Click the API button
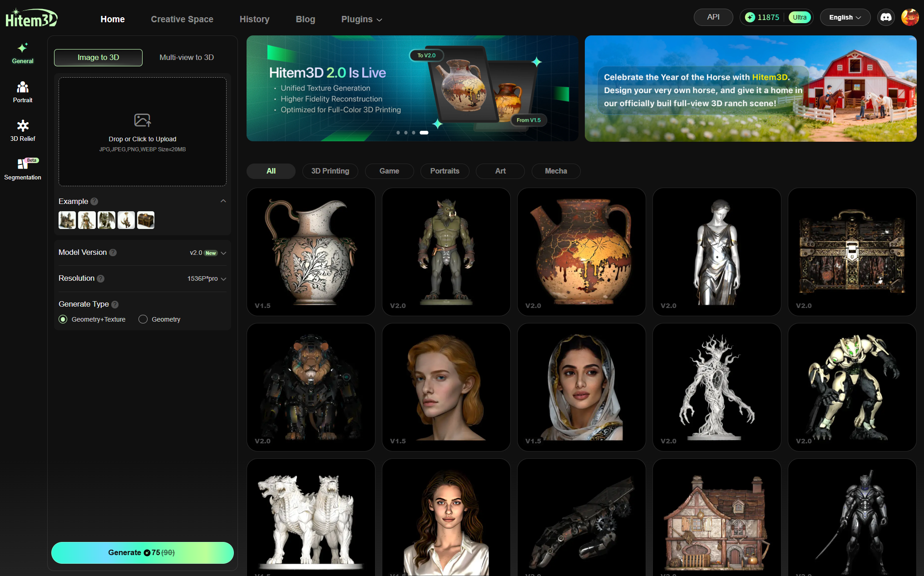This screenshot has width=924, height=576. click(713, 17)
